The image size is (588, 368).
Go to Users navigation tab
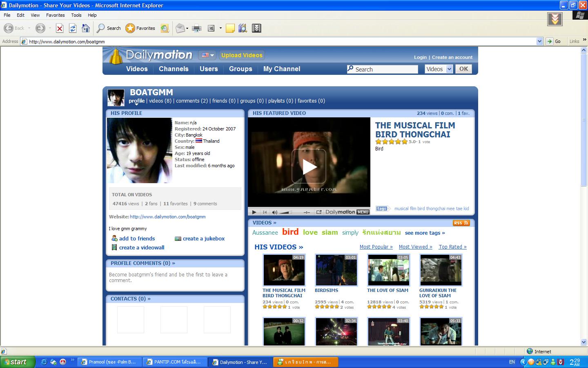209,69
